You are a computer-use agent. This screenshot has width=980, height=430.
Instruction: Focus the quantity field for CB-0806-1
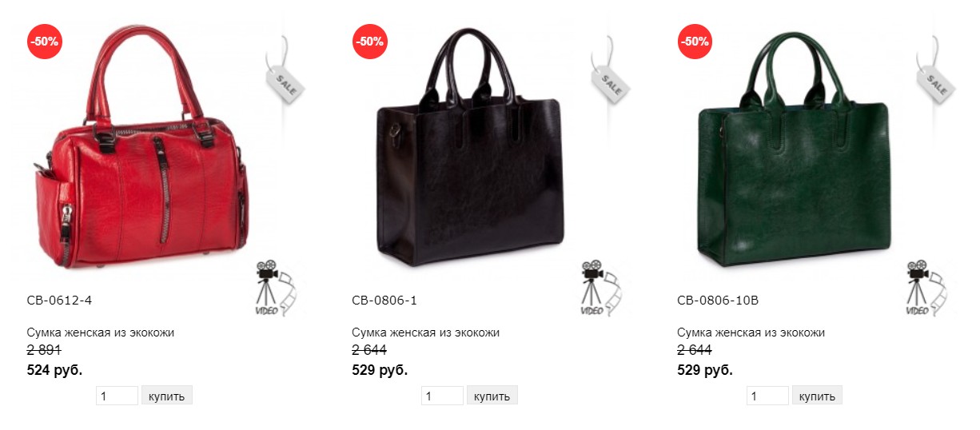[442, 396]
